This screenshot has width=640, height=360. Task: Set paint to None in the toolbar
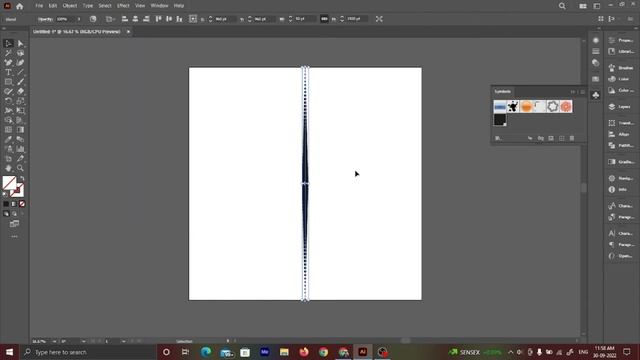pyautogui.click(x=22, y=204)
